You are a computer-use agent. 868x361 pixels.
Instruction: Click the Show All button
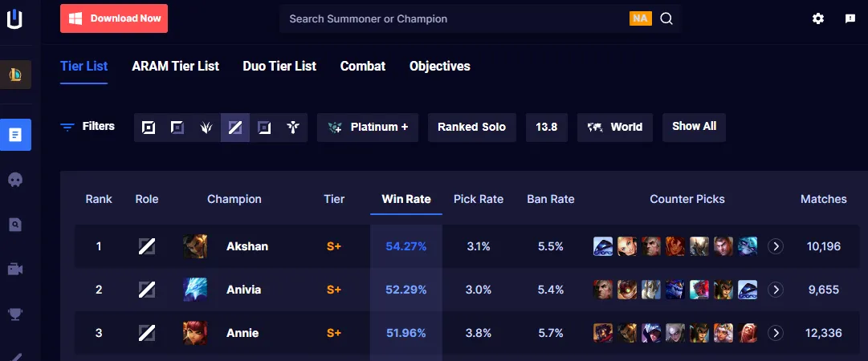[695, 128]
